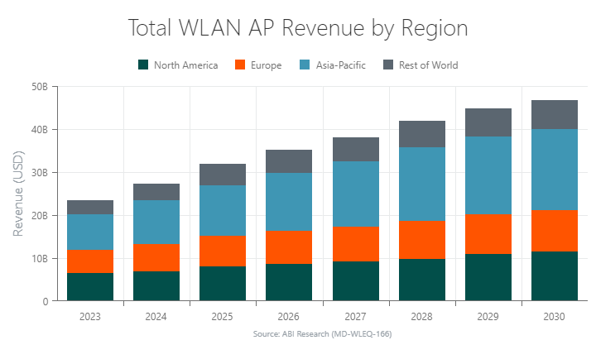Select the 2027 Asia-Pacific bar segment

click(x=356, y=194)
